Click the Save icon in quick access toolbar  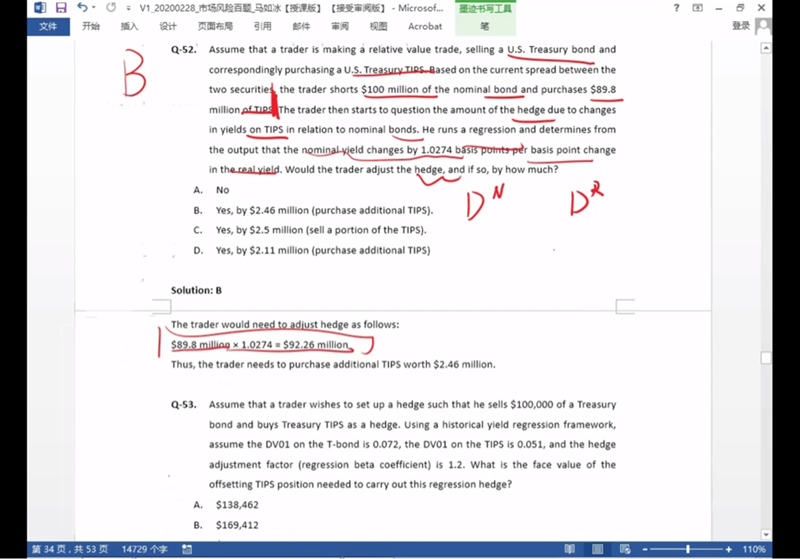tap(61, 8)
